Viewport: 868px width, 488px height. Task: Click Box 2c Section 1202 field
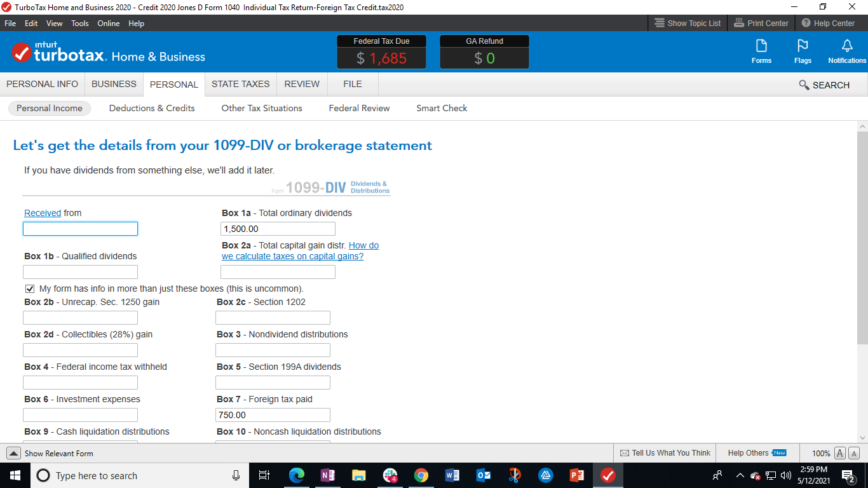click(x=273, y=318)
